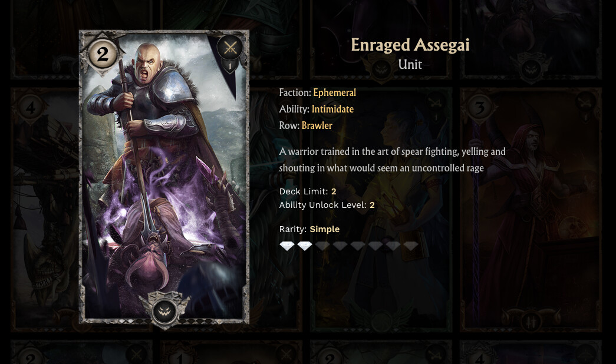Viewport: 616px width, 364px height.
Task: Select the third, empty rarity diamond
Action: (322, 246)
